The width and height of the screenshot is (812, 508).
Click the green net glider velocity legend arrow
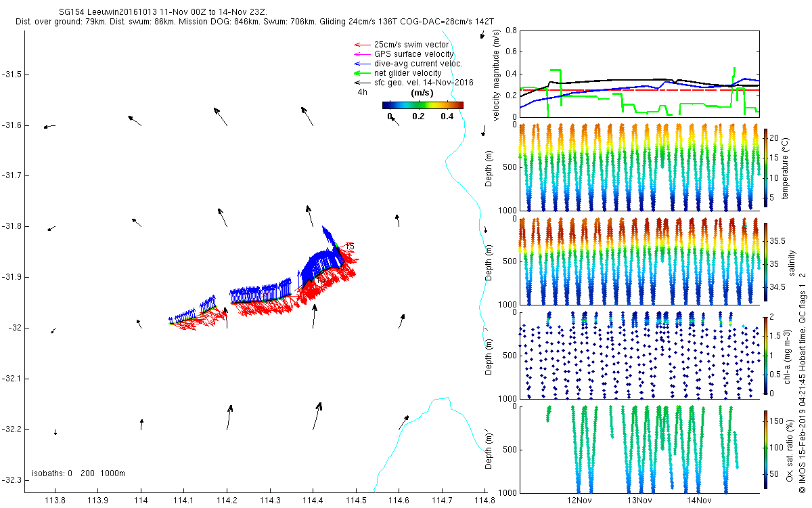click(361, 73)
